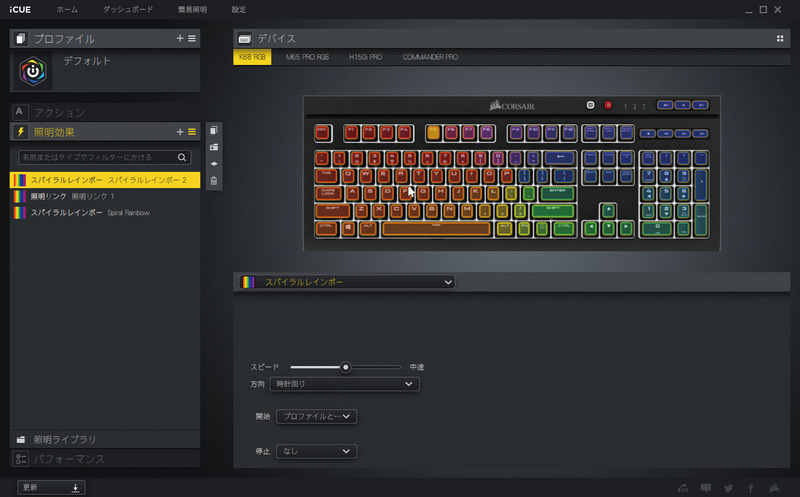Click the layer diamond icon in the side toolbar
Viewport: 800px width, 497px height.
(214, 164)
